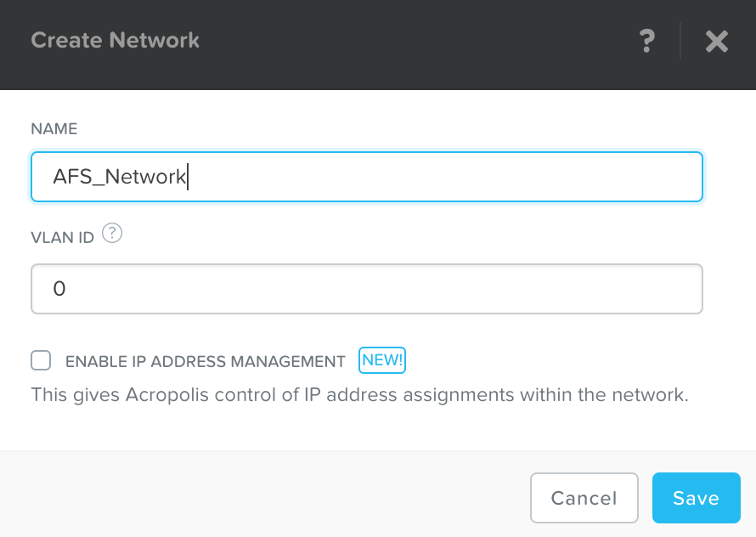756x537 pixels.
Task: Close the Create Network dialog
Action: coord(717,41)
